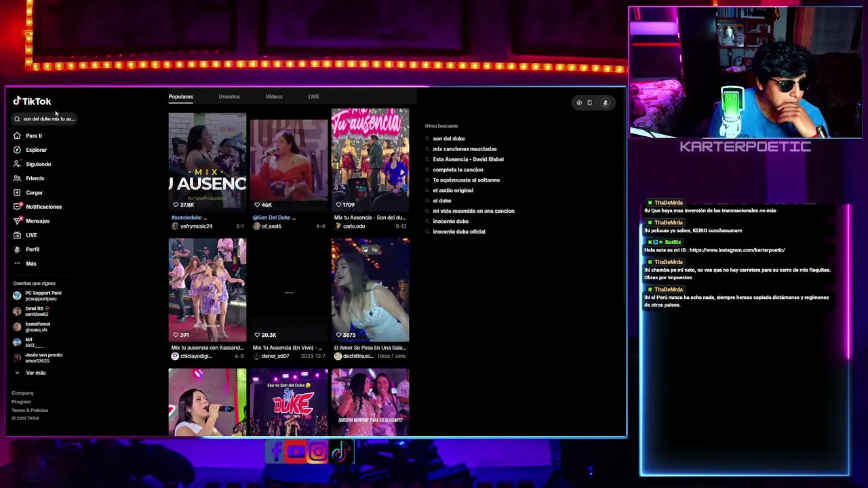Click the phone icon in top-right pill
868x488 pixels.
tap(589, 102)
